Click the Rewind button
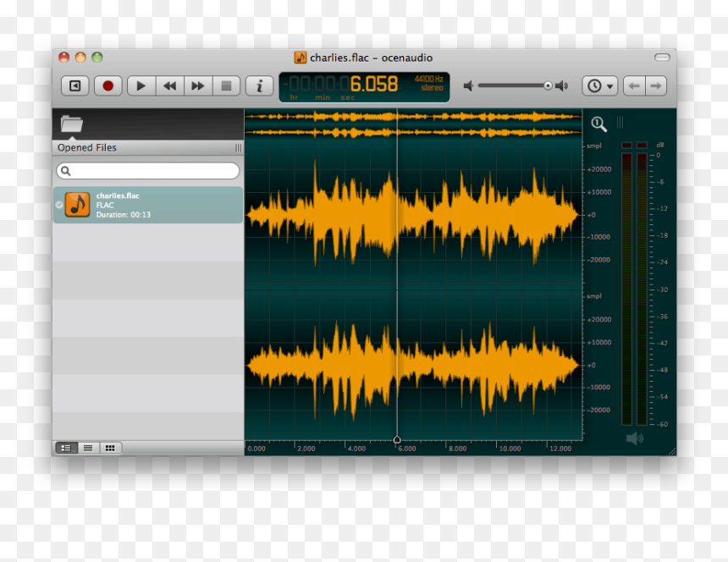 pos(170,85)
